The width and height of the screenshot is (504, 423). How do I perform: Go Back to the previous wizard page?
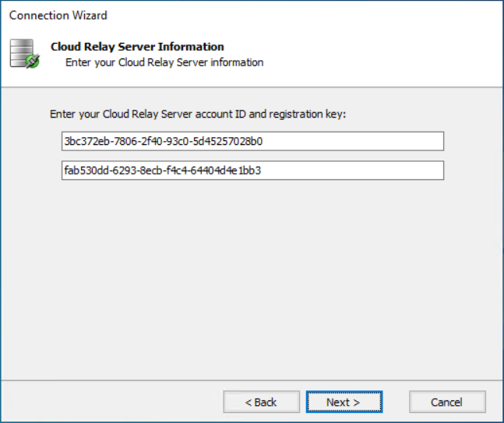point(261,402)
